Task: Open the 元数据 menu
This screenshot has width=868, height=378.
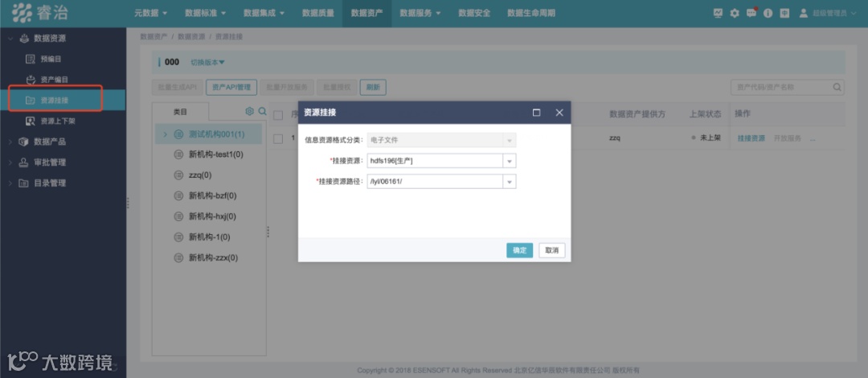Action: click(x=150, y=13)
